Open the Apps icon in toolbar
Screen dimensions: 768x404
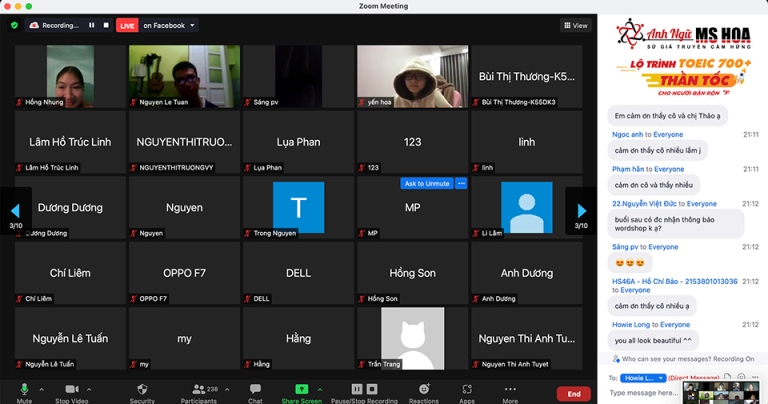467,389
